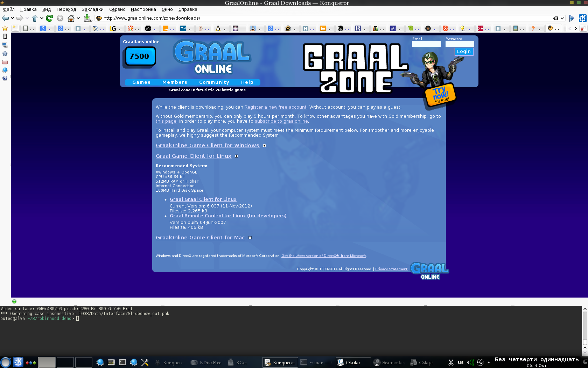Download 'Graal Graal Client for Linux'

point(203,199)
